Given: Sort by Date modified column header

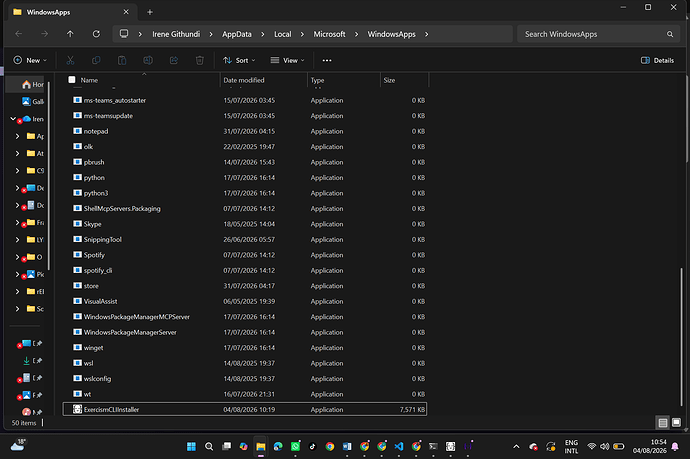Looking at the screenshot, I should tap(244, 80).
